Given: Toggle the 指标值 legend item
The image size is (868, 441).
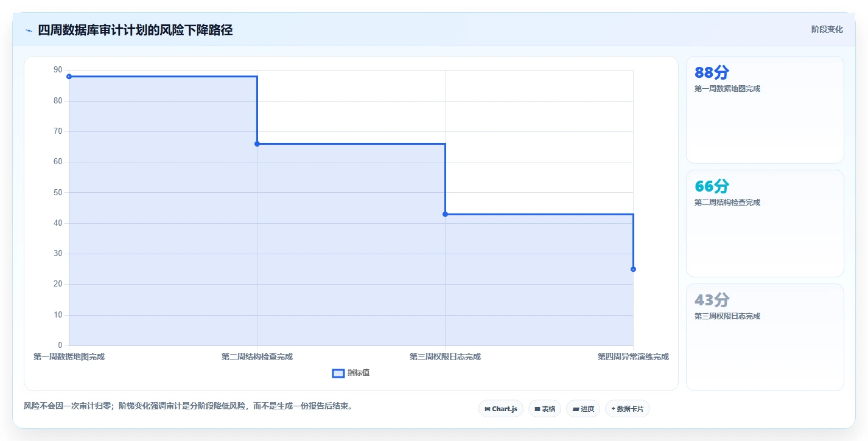Looking at the screenshot, I should [x=351, y=373].
